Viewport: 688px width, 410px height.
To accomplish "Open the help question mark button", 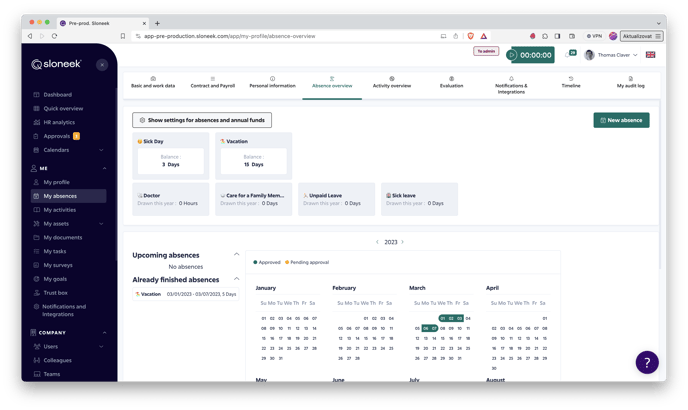I will pos(647,363).
